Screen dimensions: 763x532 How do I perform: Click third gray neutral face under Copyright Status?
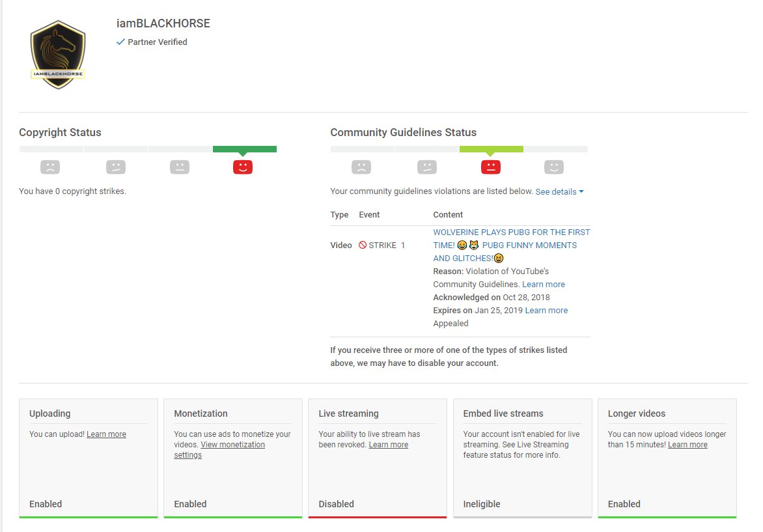[x=180, y=167]
